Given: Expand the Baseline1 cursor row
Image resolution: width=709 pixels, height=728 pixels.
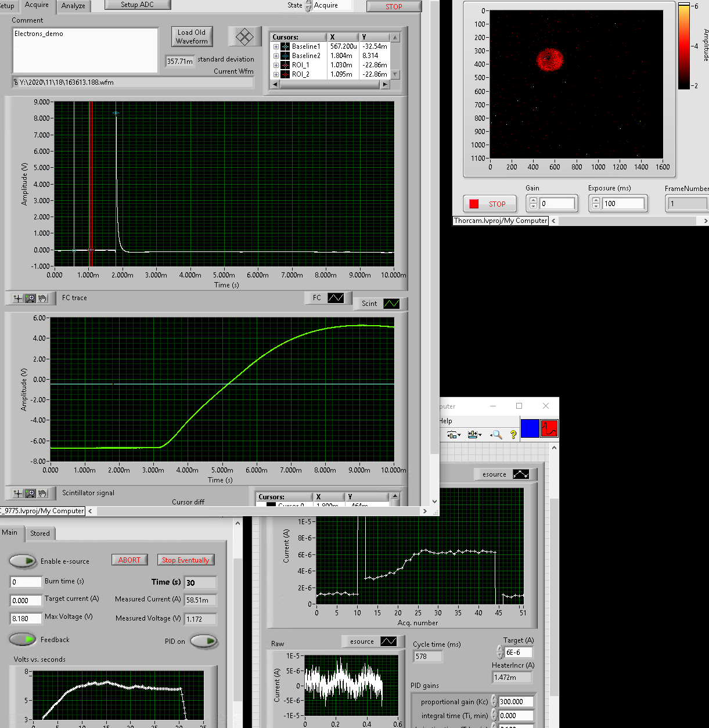Looking at the screenshot, I should pos(276,46).
